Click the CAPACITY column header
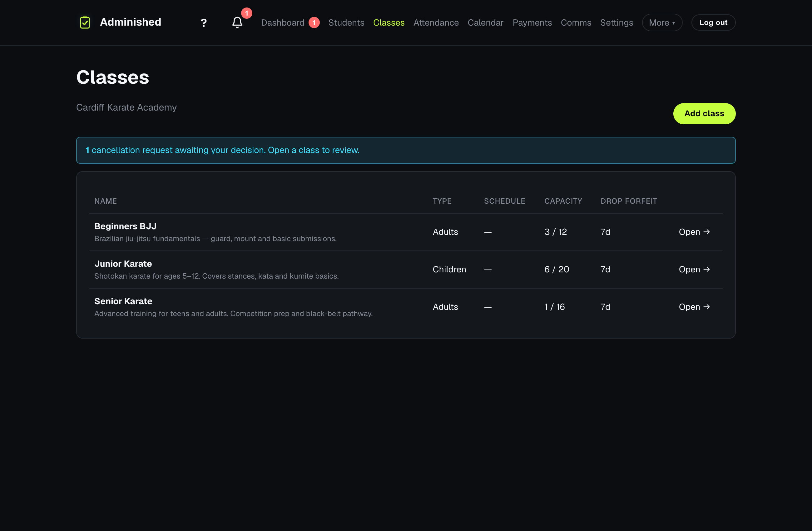This screenshot has height=531, width=812. 563,201
